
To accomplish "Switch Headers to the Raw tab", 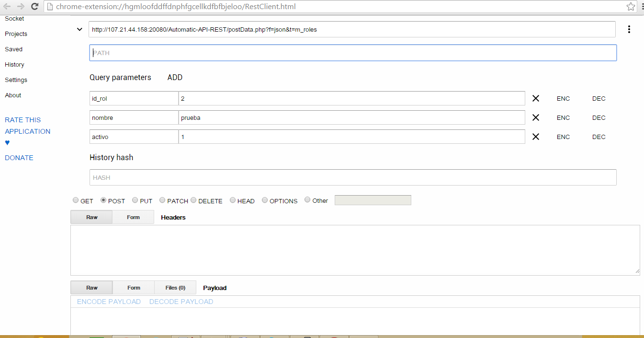I will [91, 217].
